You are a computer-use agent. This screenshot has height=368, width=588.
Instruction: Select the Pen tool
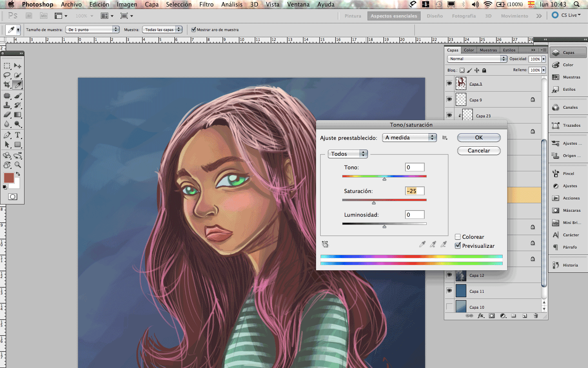(x=7, y=135)
